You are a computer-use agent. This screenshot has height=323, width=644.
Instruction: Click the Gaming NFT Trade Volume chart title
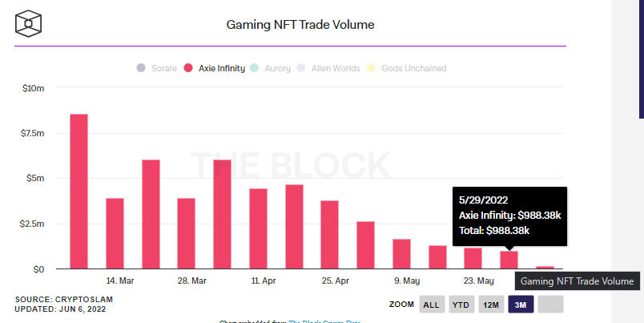click(300, 25)
